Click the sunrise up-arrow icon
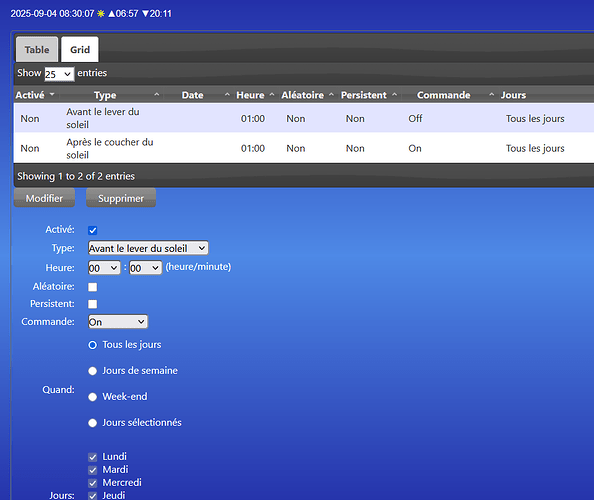Screen dimensions: 594x500 [111, 14]
